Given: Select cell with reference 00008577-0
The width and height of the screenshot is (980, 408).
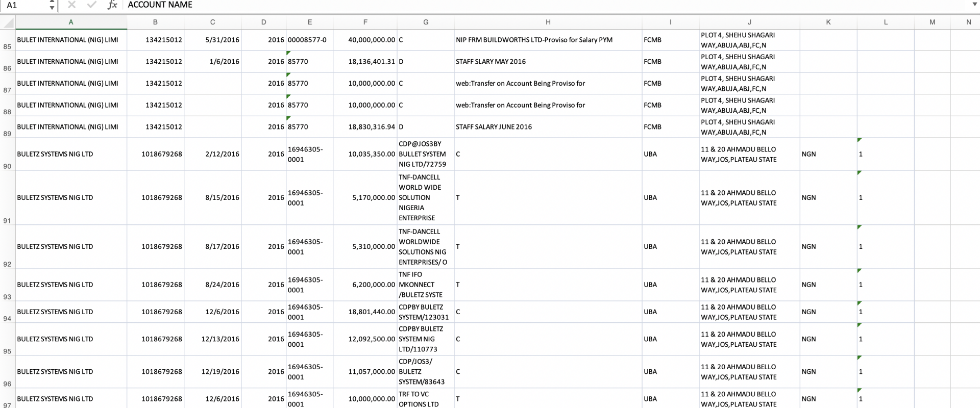Looking at the screenshot, I should pyautogui.click(x=309, y=40).
